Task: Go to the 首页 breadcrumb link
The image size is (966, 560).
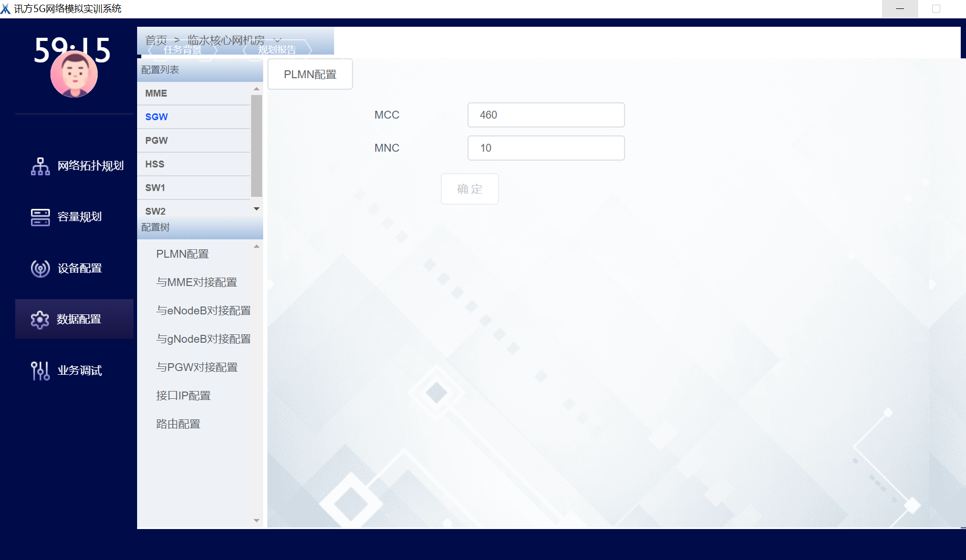Action: [x=156, y=40]
